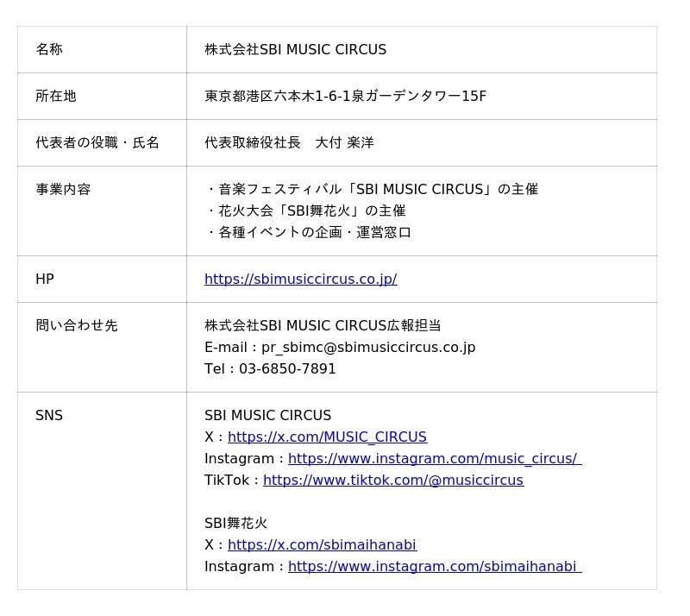Viewport: 690px width, 616px height.
Task: Click the HP row label
Action: coord(45,280)
